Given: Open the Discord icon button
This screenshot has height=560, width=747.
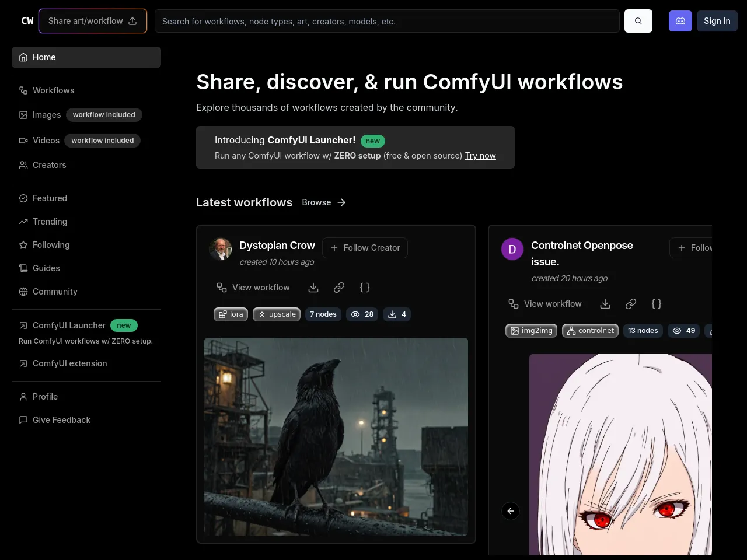Looking at the screenshot, I should click(680, 21).
